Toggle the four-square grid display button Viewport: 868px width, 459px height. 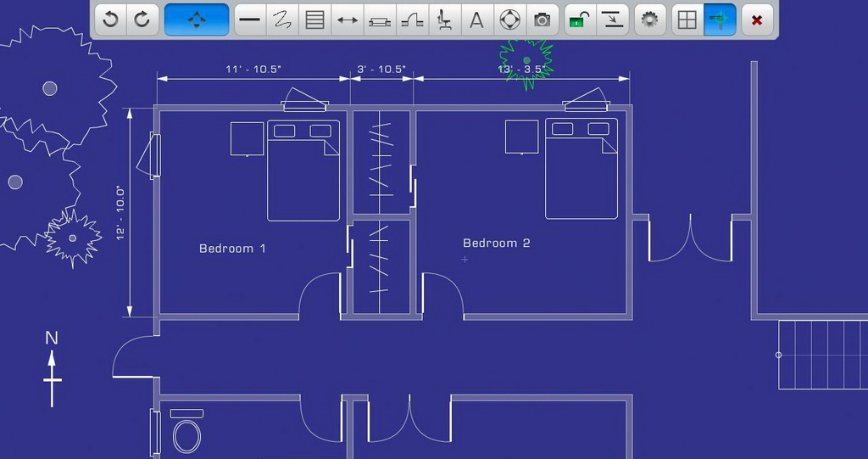687,20
